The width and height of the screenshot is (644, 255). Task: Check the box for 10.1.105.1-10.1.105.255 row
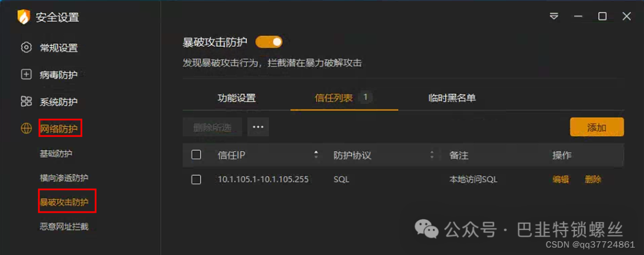[x=196, y=179]
